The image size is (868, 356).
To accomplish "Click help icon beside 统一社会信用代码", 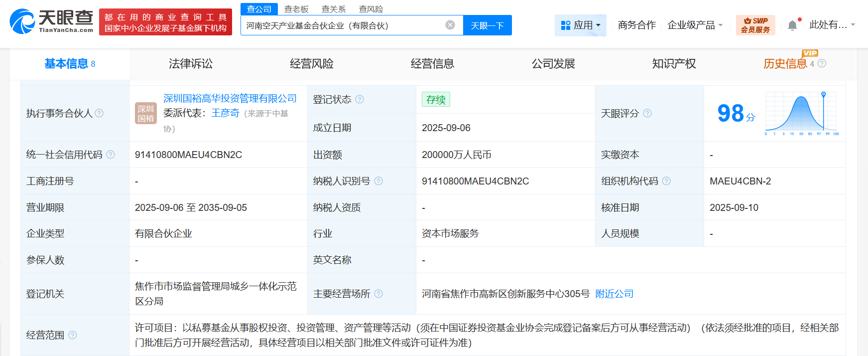I will click(x=111, y=155).
